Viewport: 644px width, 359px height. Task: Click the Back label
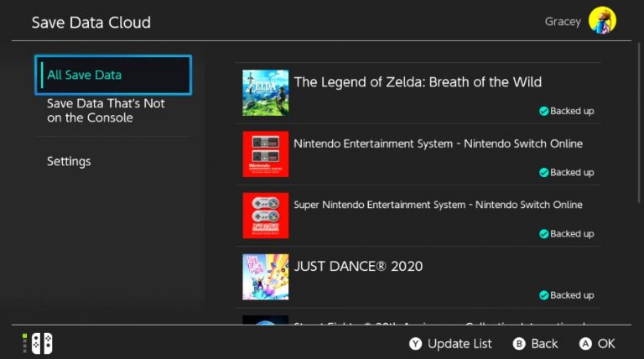click(544, 344)
